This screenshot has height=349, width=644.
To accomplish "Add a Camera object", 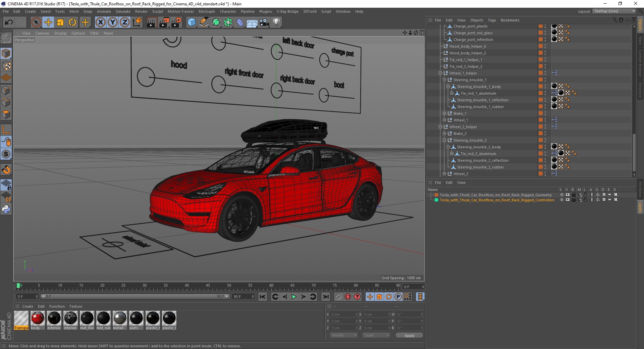I will [264, 22].
